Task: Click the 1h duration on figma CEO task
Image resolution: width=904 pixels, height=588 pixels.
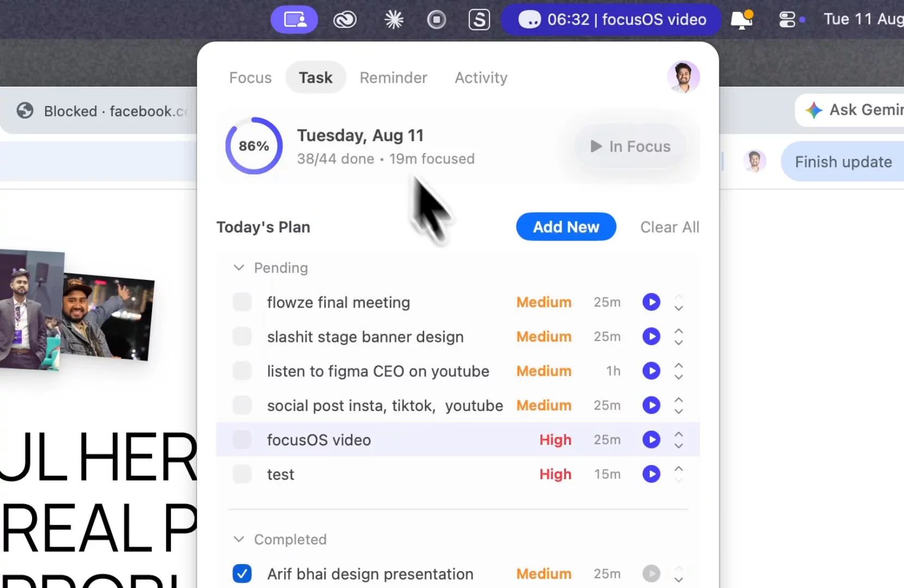Action: [x=613, y=371]
